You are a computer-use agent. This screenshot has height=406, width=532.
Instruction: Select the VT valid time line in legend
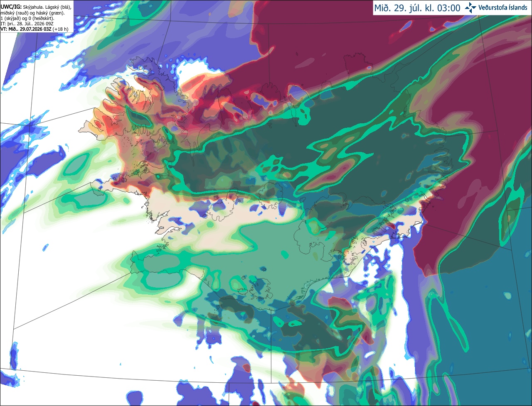tap(34, 29)
